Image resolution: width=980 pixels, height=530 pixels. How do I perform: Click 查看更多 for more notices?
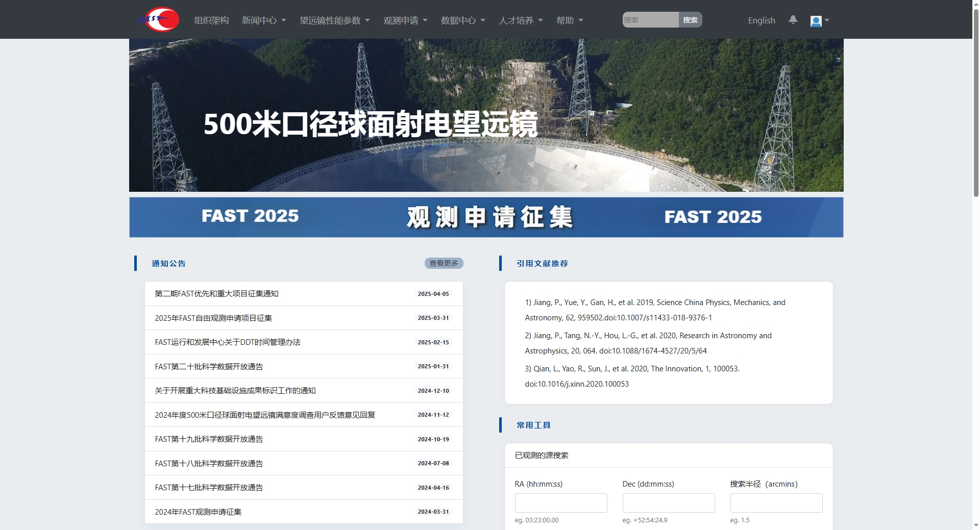(444, 263)
